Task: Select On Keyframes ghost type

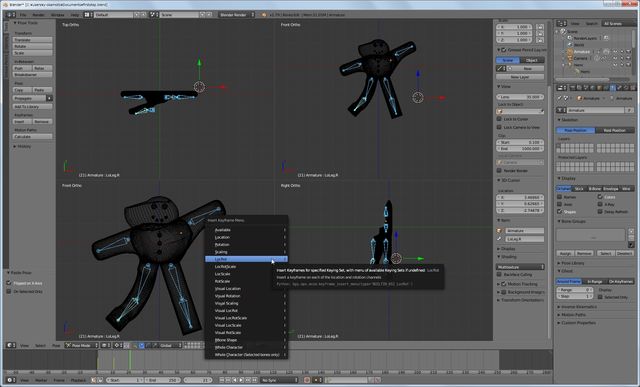Action: 620,282
